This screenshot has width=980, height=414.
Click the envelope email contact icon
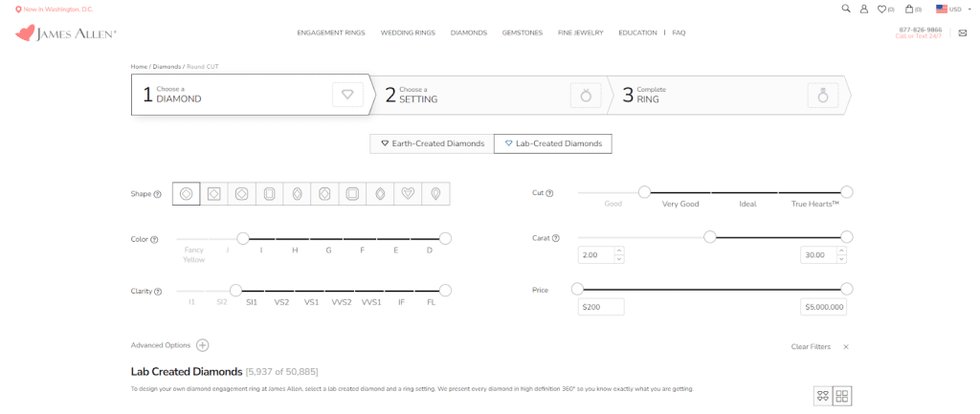962,33
